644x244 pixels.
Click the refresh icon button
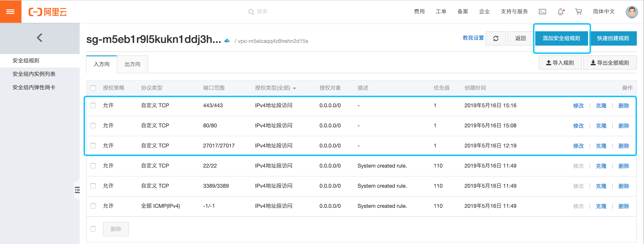[496, 38]
